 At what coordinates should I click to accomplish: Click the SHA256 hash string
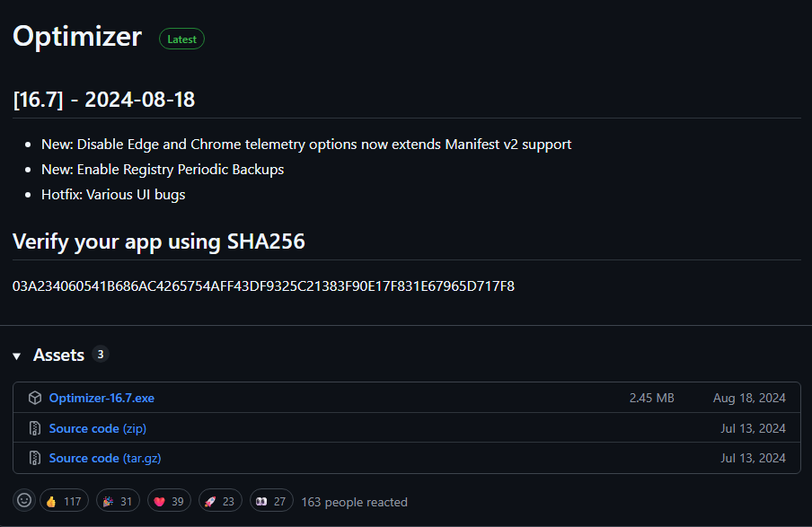pyautogui.click(x=263, y=286)
